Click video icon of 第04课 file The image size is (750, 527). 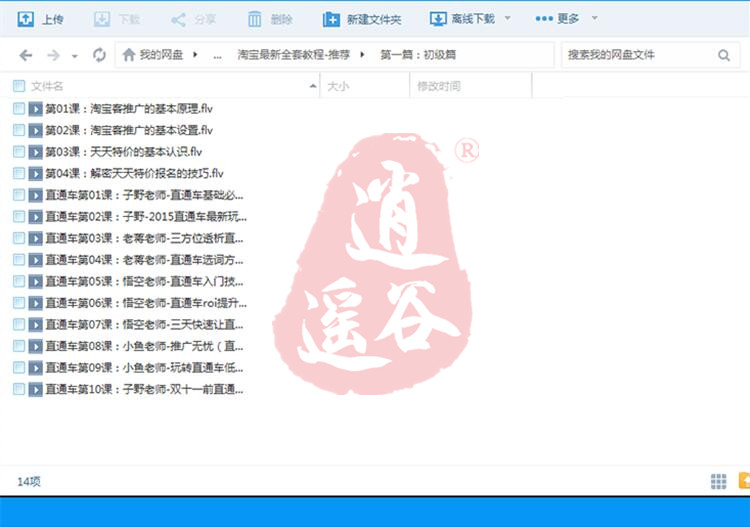pyautogui.click(x=35, y=174)
